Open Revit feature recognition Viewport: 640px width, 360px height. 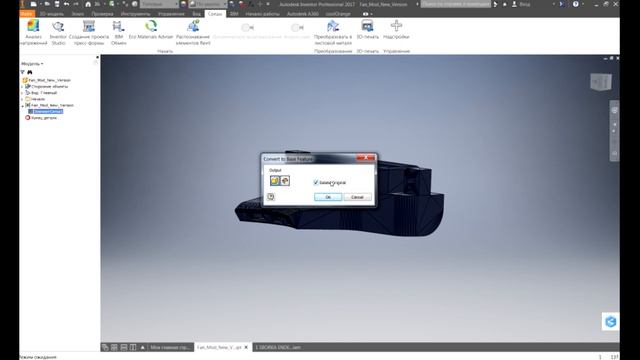tap(193, 32)
